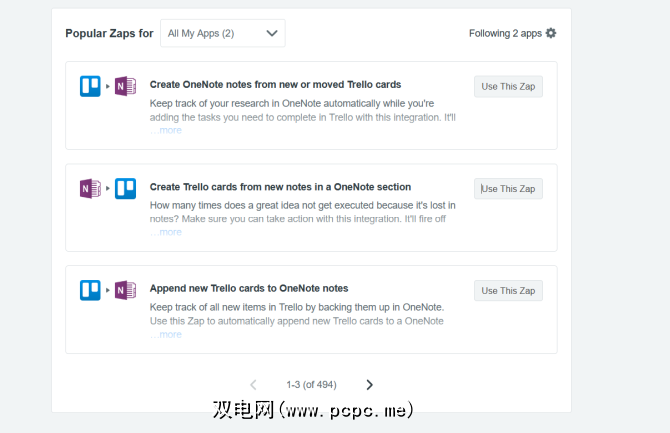Use the Append new Trello cards zap
The width and height of the screenshot is (670, 433).
tap(508, 290)
